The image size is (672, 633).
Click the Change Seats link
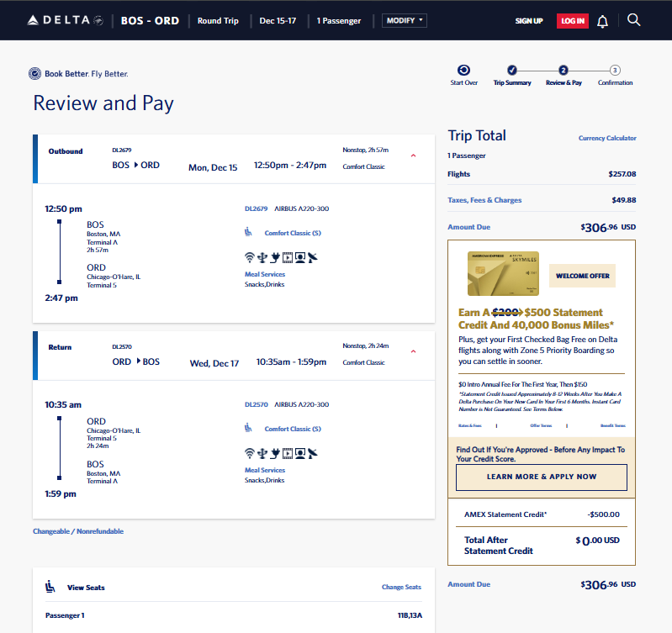click(x=401, y=587)
